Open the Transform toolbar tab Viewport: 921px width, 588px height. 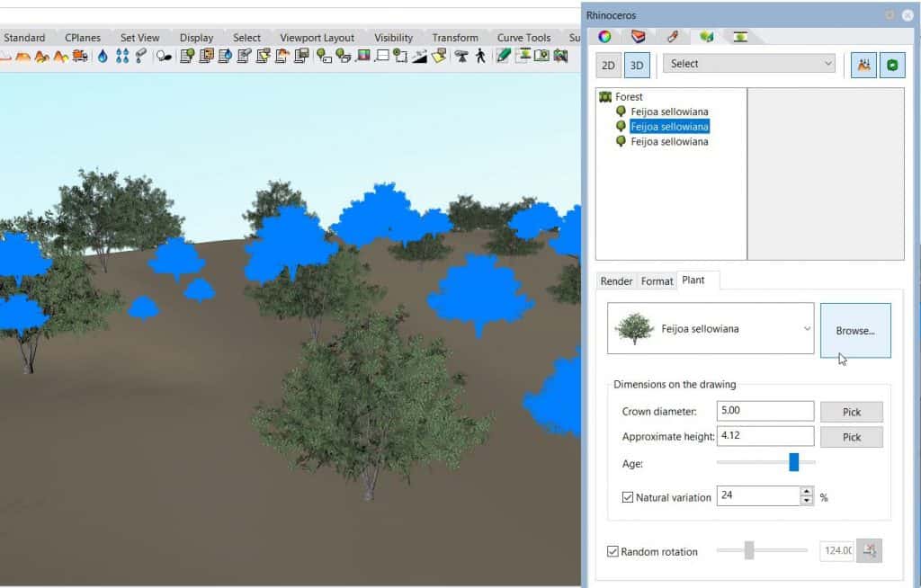point(455,38)
